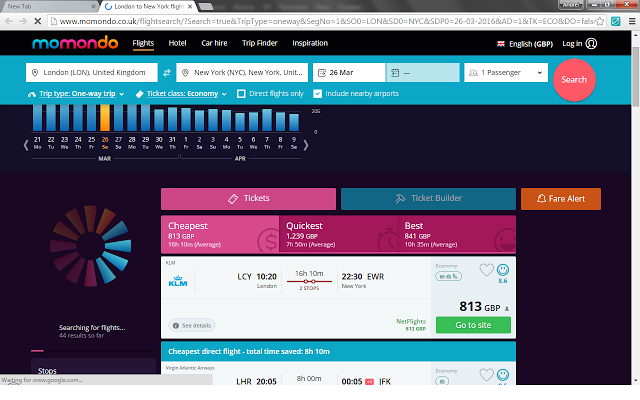
Task: Show next dates with right calendar arrow
Action: (x=306, y=144)
